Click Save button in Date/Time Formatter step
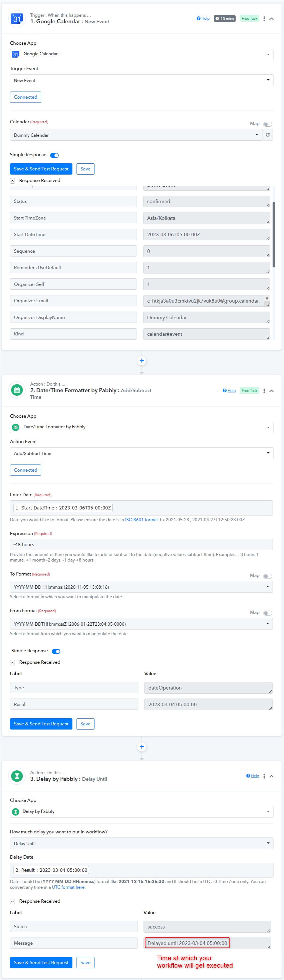This screenshot has width=284, height=980. coord(85,724)
